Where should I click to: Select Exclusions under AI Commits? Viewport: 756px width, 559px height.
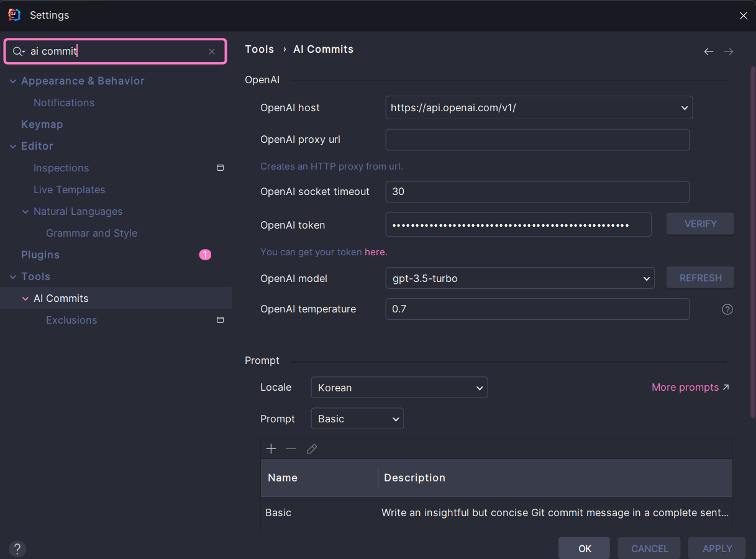click(x=71, y=320)
